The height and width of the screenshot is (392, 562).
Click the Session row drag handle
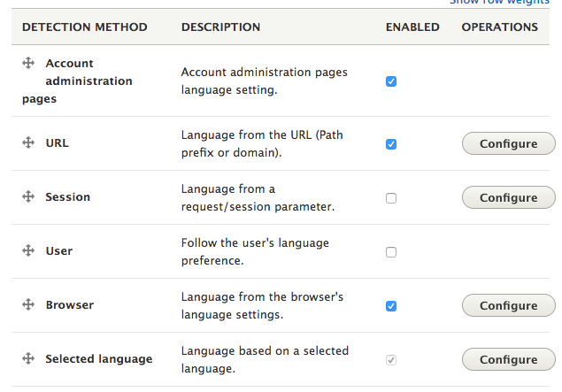click(x=28, y=197)
